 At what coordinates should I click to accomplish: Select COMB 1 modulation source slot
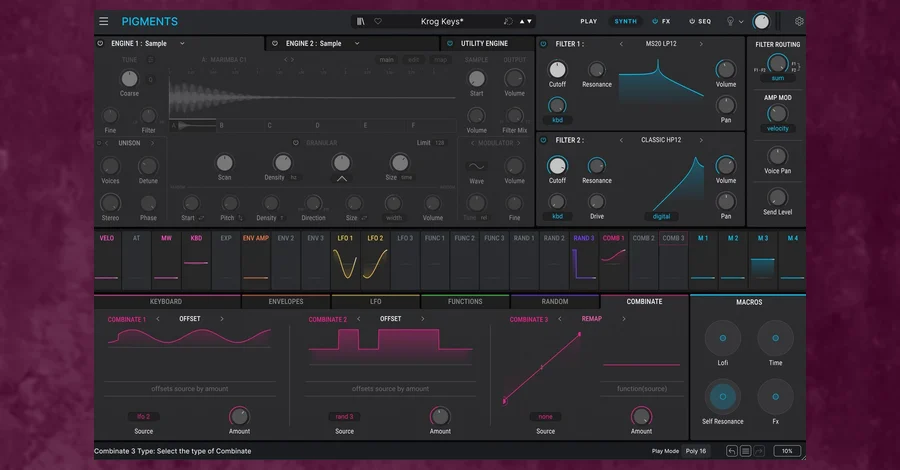pyautogui.click(x=614, y=259)
